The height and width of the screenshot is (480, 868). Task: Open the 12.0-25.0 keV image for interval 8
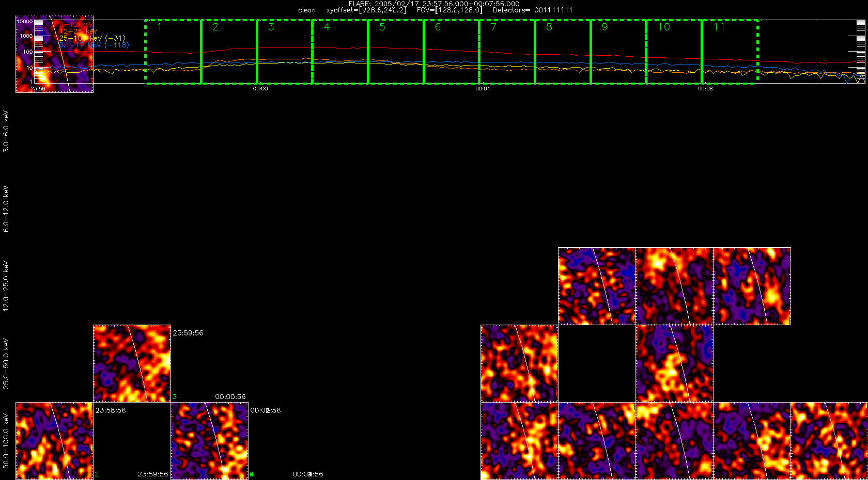(x=597, y=286)
